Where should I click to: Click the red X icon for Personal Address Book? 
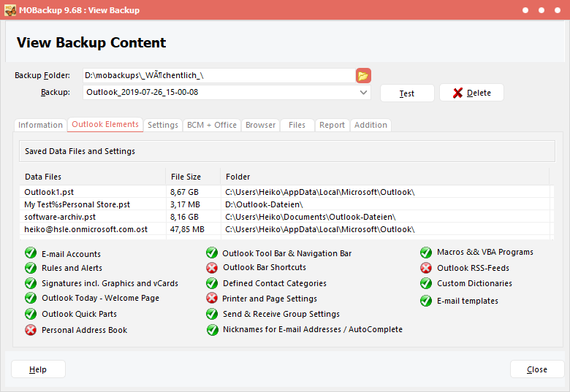coord(31,330)
